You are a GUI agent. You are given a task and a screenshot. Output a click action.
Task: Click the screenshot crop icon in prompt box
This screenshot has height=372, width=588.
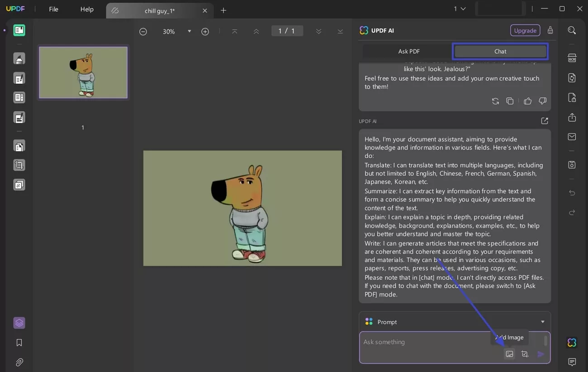(x=525, y=354)
